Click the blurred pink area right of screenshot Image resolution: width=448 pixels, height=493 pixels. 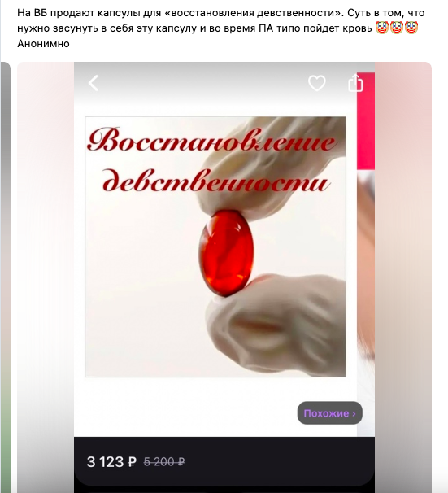point(403,277)
